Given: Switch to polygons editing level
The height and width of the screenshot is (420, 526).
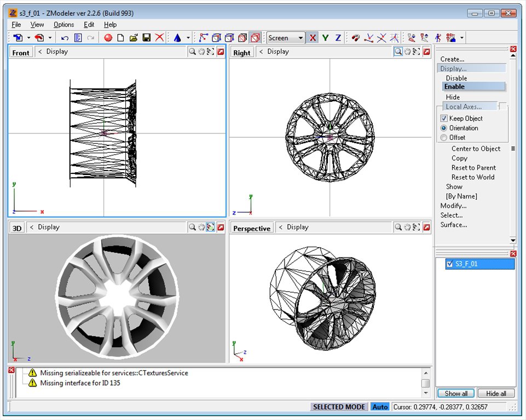Looking at the screenshot, I should tap(229, 38).
